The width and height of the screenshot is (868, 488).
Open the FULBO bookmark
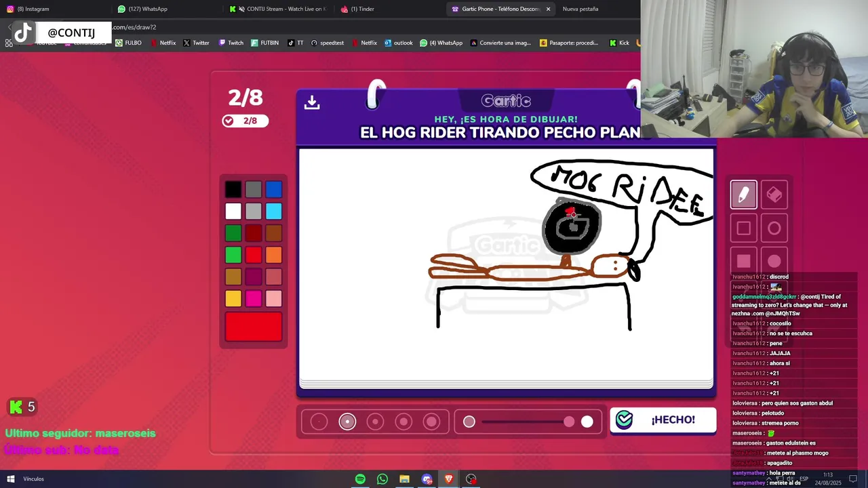pos(128,43)
